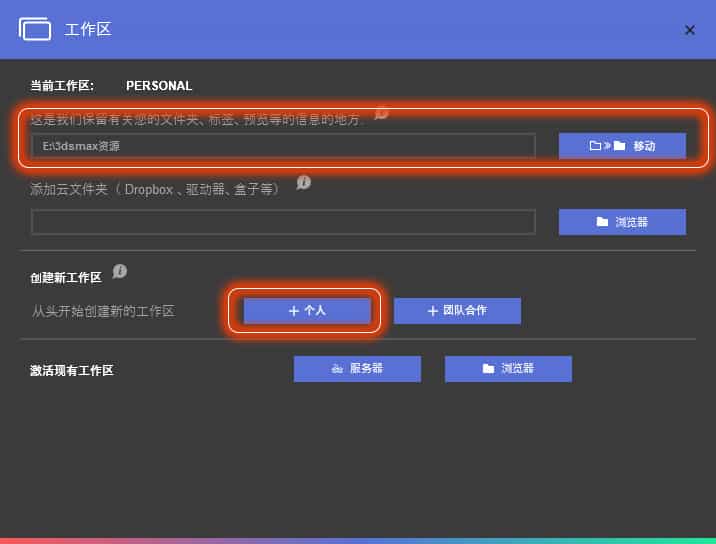The image size is (716, 544).
Task: Click the 创建新工作区 heading
Action: click(66, 277)
